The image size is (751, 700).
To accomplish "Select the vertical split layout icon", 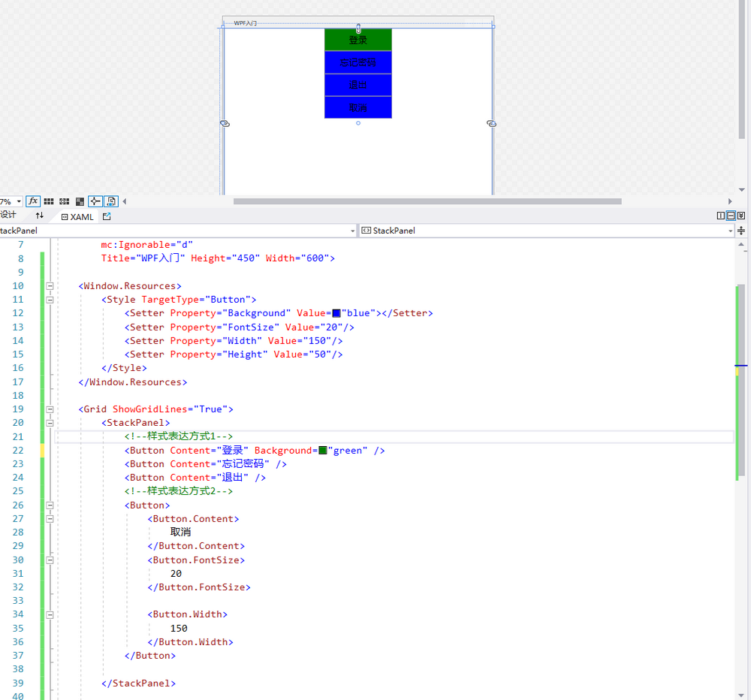I will (x=720, y=216).
